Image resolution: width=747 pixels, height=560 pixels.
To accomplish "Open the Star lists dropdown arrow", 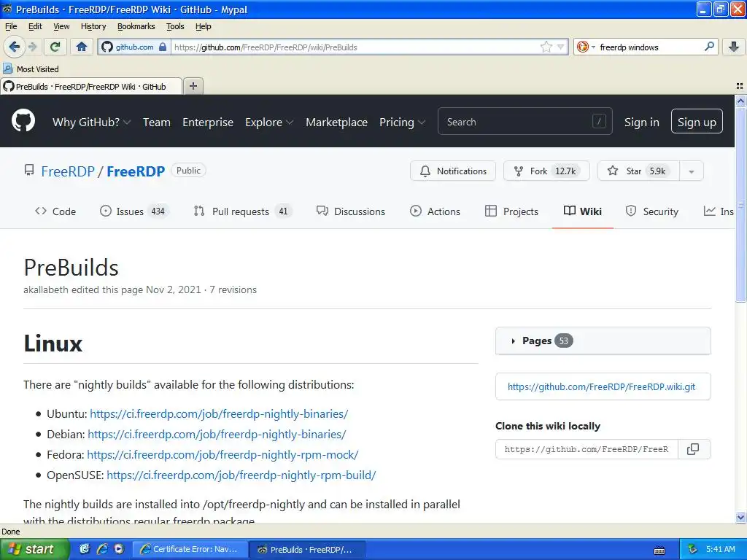I will click(692, 171).
